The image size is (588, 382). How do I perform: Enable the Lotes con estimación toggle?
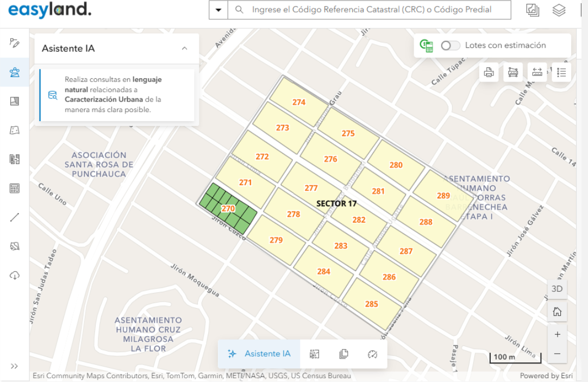click(451, 46)
